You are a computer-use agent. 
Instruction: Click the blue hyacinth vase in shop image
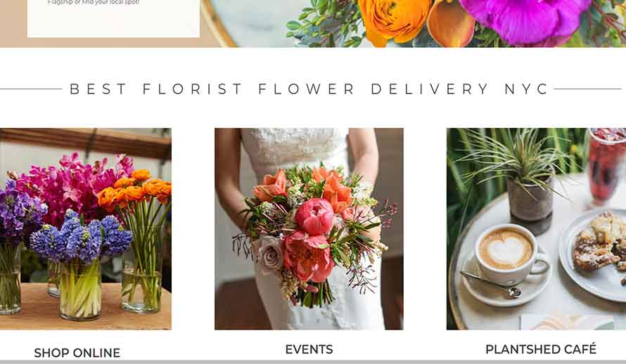coord(81,265)
